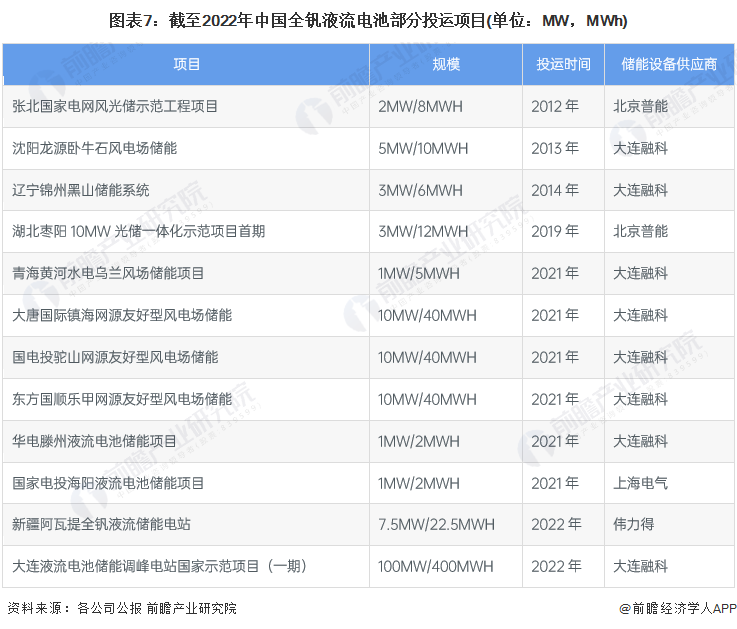Select the 投运时间 column header
The image size is (737, 629).
point(564,64)
